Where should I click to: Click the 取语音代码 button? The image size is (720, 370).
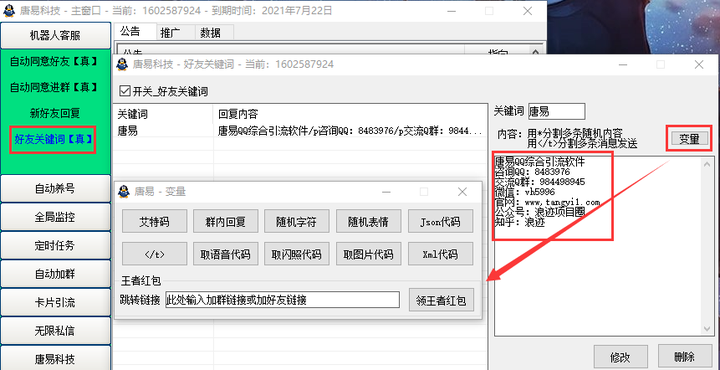(225, 254)
